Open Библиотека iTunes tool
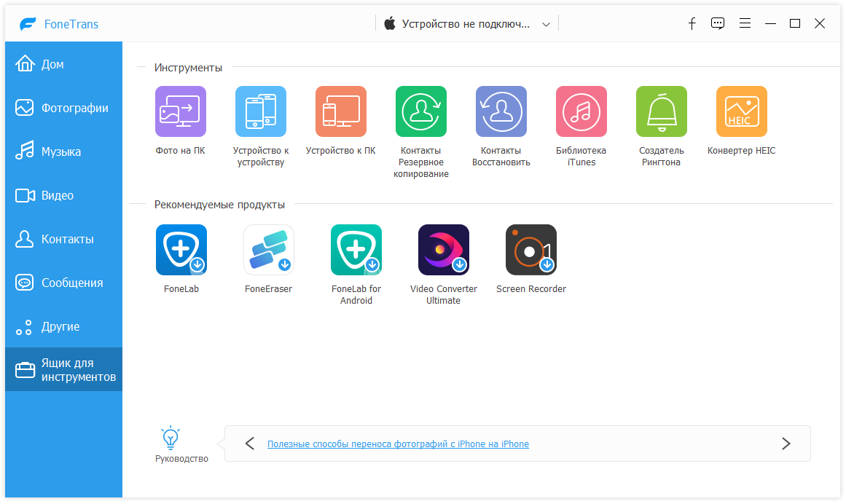This screenshot has height=504, width=846. (x=581, y=111)
